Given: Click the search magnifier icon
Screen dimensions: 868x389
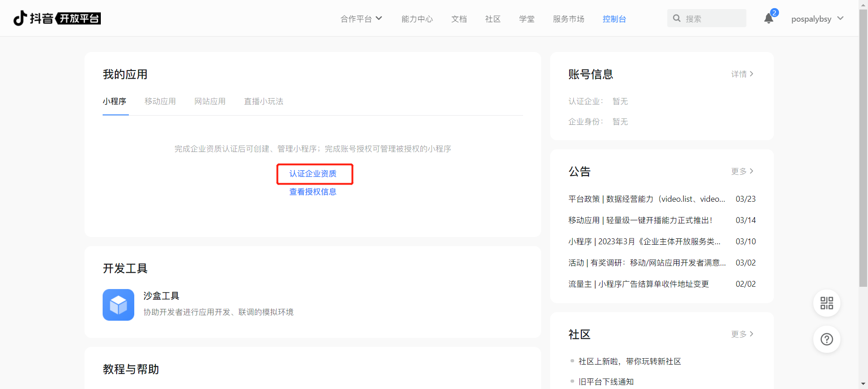Looking at the screenshot, I should pos(677,19).
